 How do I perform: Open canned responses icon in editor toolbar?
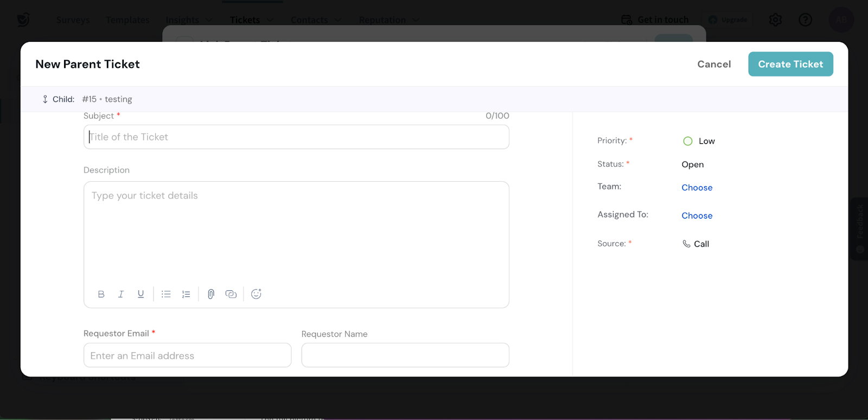[231, 294]
